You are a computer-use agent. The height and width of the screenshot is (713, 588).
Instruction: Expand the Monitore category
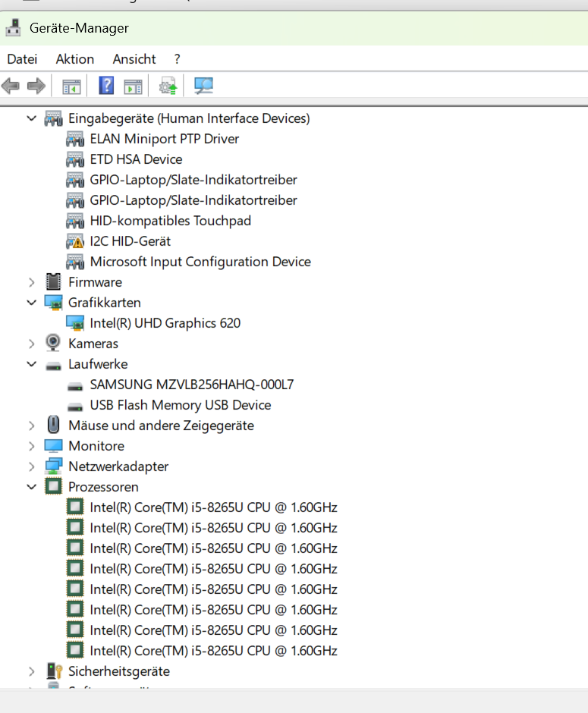tap(31, 446)
